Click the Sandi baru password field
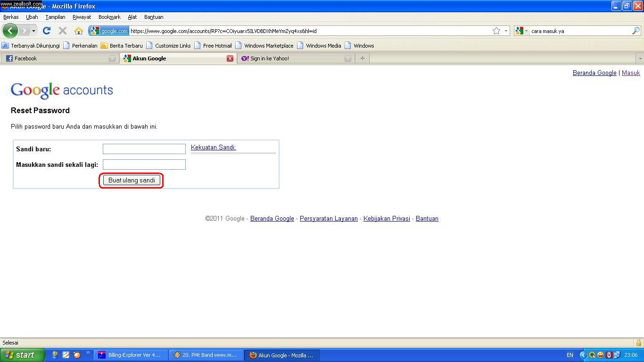The height and width of the screenshot is (362, 644). pyautogui.click(x=144, y=149)
